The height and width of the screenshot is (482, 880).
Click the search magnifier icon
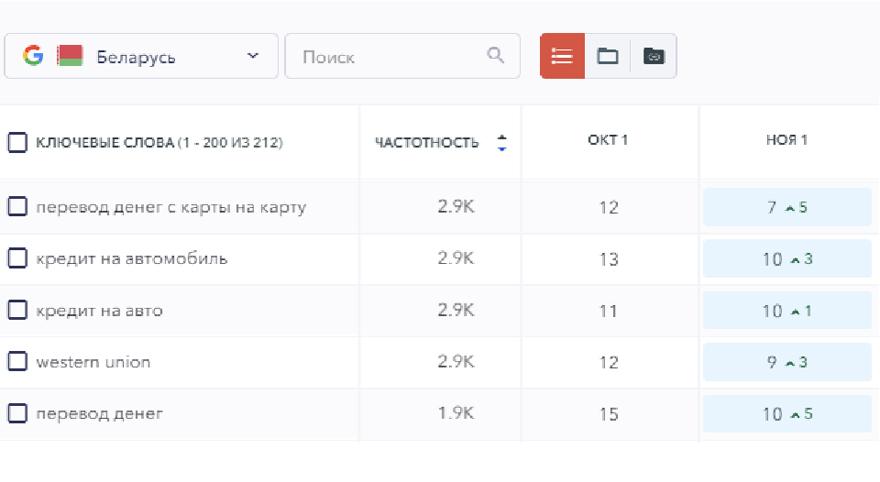(x=496, y=56)
